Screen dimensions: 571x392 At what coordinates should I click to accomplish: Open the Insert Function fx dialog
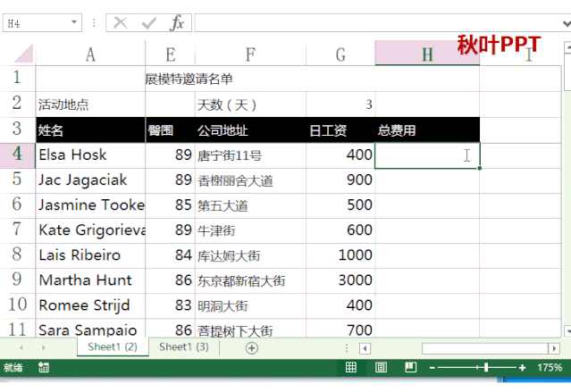click(x=177, y=23)
